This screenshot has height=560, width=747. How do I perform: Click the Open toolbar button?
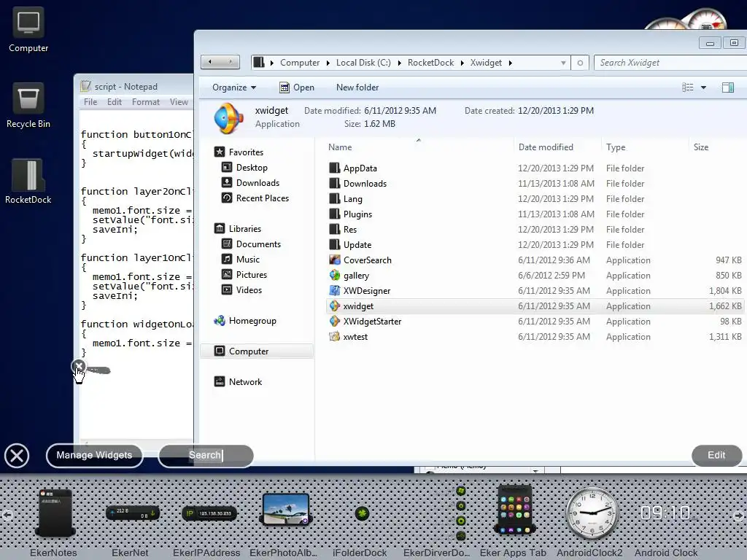297,87
